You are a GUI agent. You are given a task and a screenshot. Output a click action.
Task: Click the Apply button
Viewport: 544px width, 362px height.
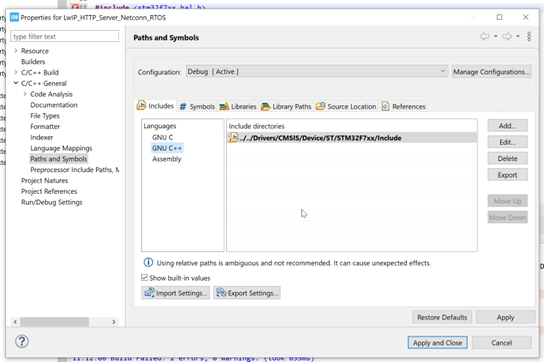point(505,317)
